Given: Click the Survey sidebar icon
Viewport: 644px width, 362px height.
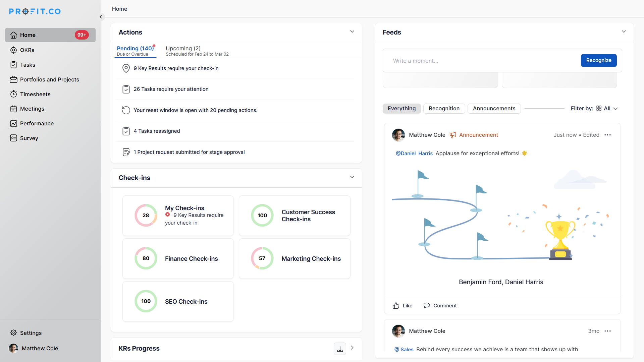Looking at the screenshot, I should tap(13, 138).
